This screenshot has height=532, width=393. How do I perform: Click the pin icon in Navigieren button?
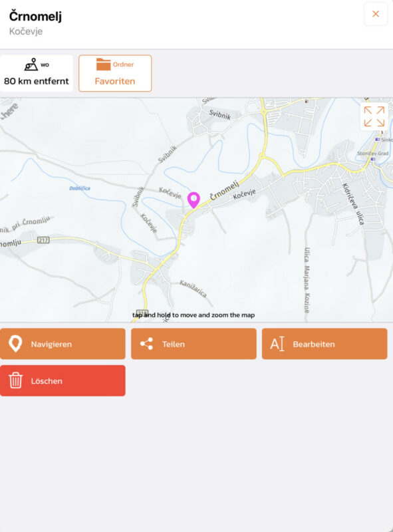click(x=15, y=344)
